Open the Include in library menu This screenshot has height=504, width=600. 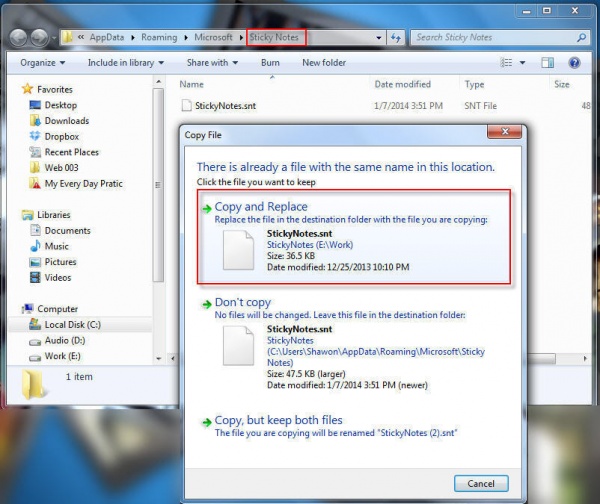(126, 63)
